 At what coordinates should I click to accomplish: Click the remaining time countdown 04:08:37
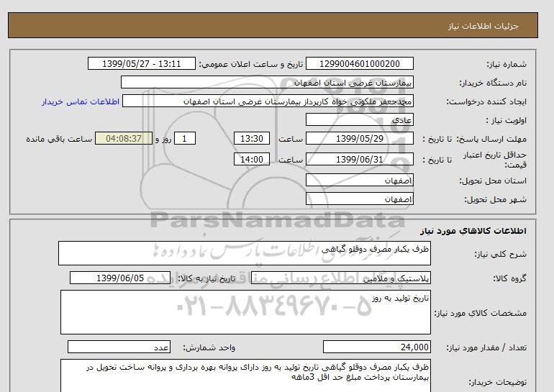[124, 138]
